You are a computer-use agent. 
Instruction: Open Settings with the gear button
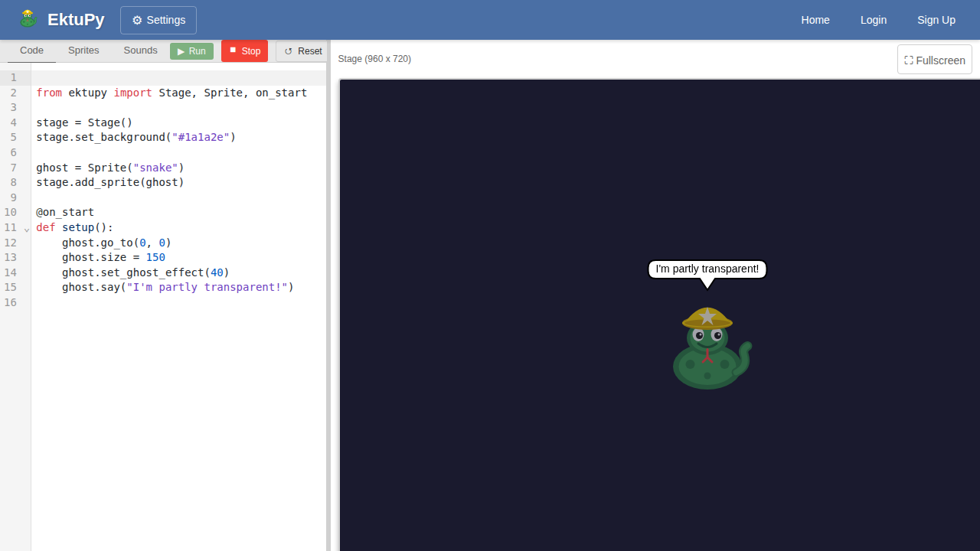[x=158, y=20]
